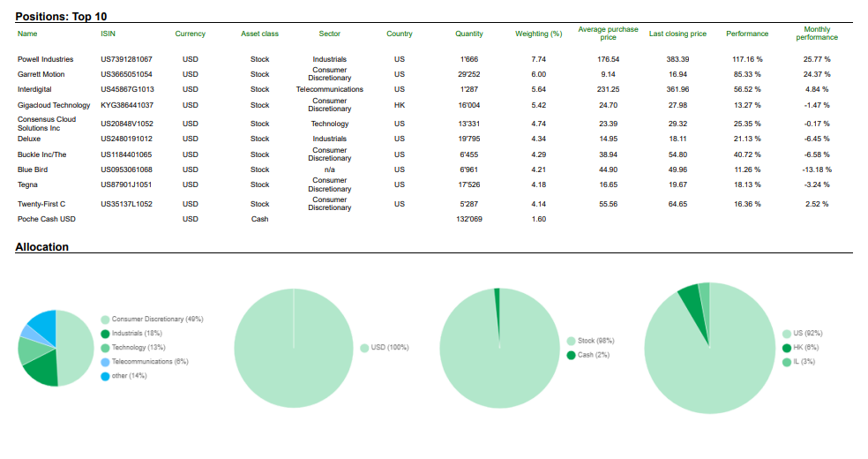The image size is (868, 459).
Task: Click the Cash (2%) legend marker
Action: 571,355
